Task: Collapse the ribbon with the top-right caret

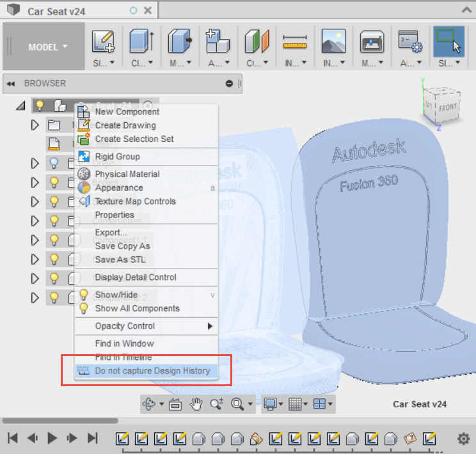Action: (466, 10)
